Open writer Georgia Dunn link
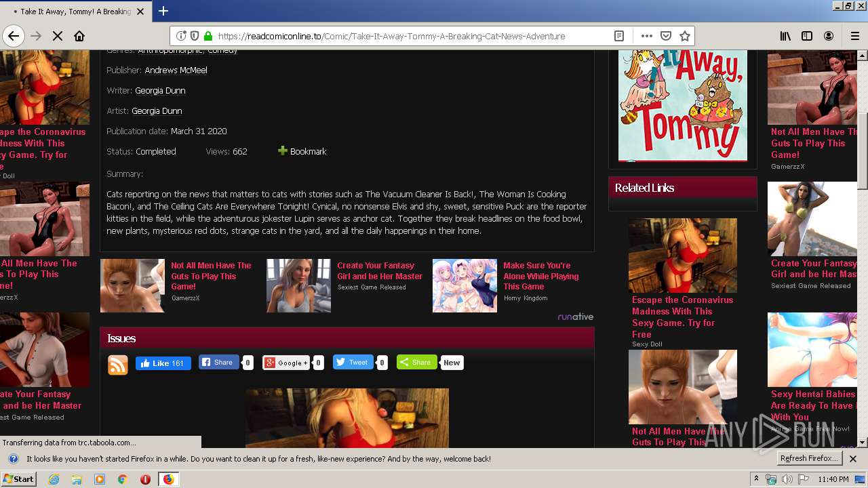Viewport: 868px width, 488px height. tap(160, 90)
